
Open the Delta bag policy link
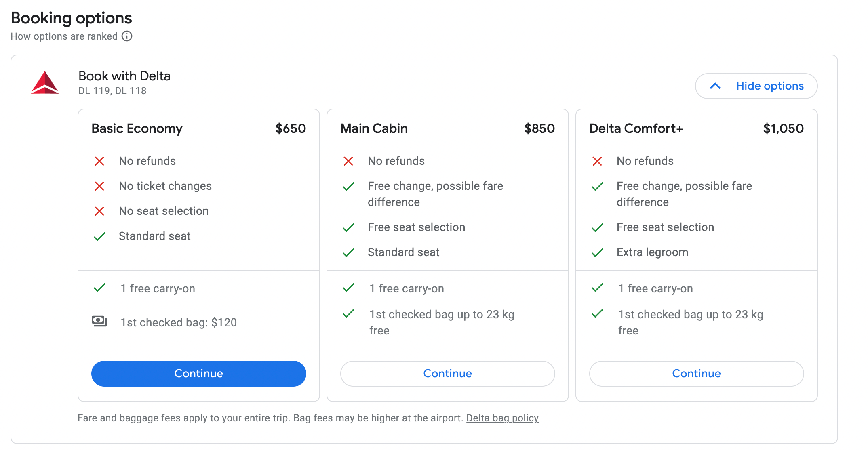502,418
